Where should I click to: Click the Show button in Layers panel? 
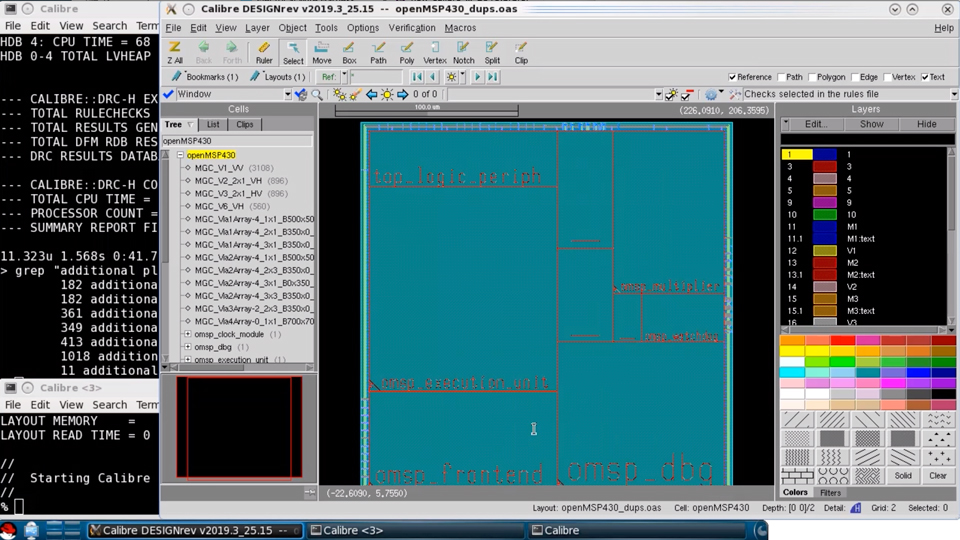[871, 124]
